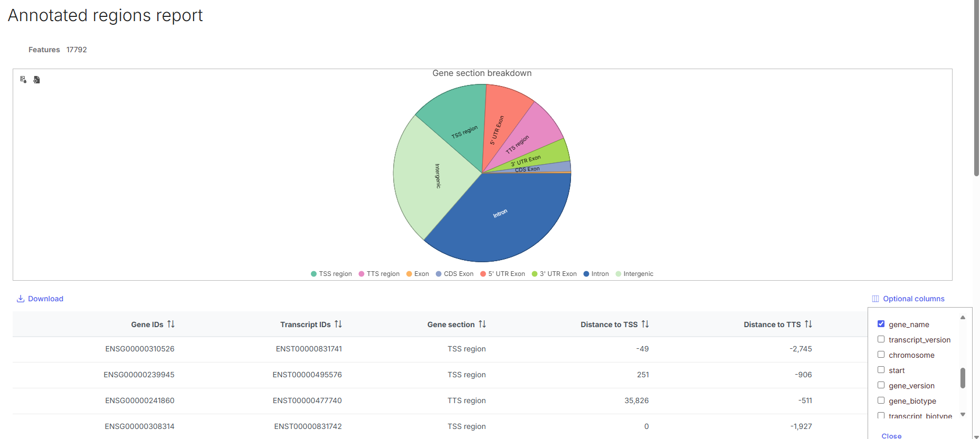Sort by Distance to TTS arrows icon
This screenshot has height=439, width=980.
[x=808, y=324]
